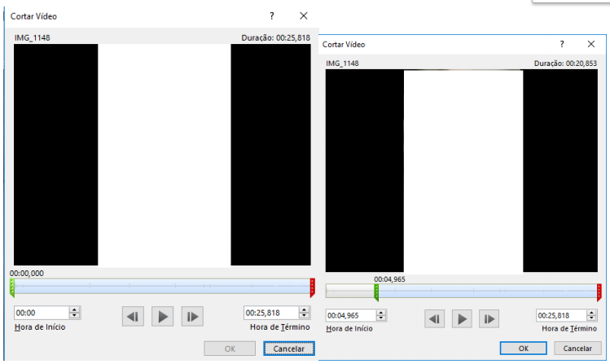610x364 pixels.
Task: Select the green start marker at 00:04,965
Action: click(376, 292)
